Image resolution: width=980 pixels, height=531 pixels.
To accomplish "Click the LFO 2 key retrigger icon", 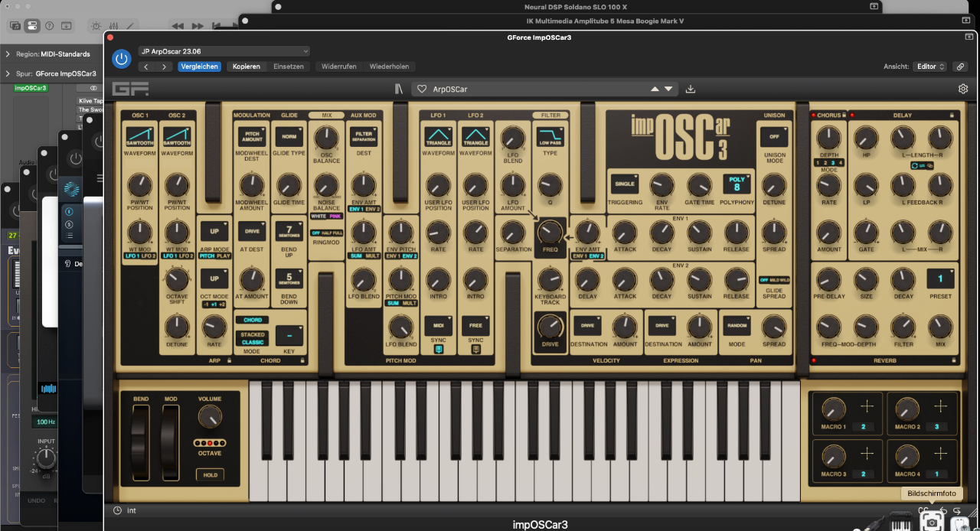I will 475,349.
